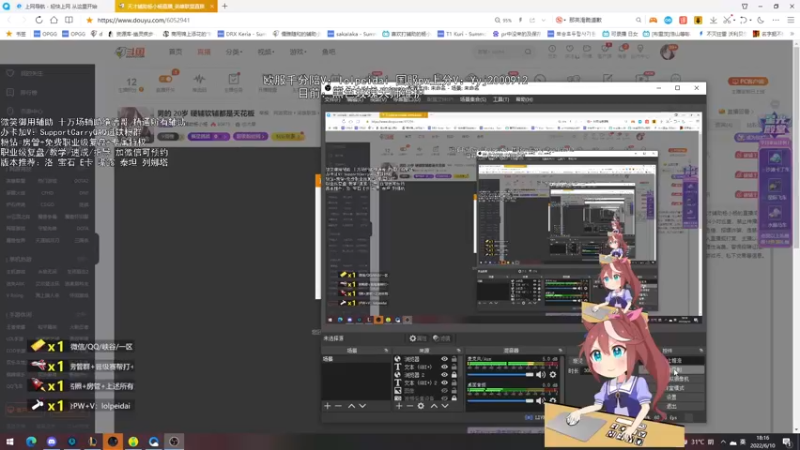This screenshot has height=450, width=800.
Task: Go to browser home page icon
Action: [x=54, y=20]
